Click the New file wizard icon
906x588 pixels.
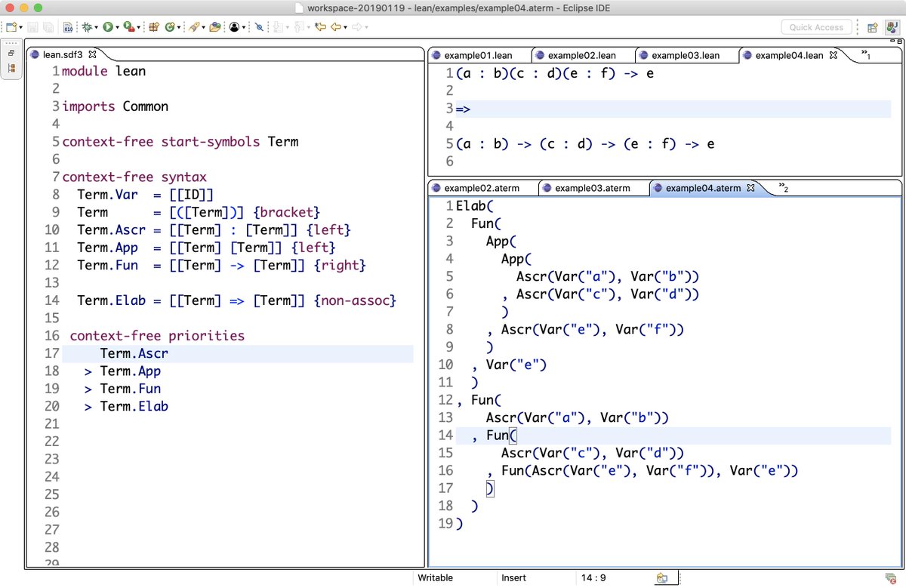(11, 27)
